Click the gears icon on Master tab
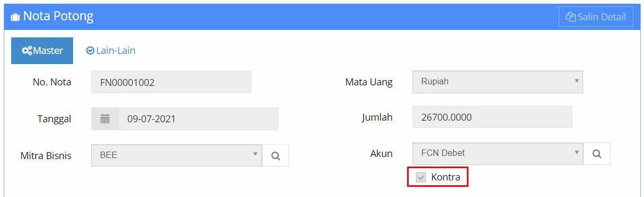This screenshot has height=197, width=644. tap(27, 51)
